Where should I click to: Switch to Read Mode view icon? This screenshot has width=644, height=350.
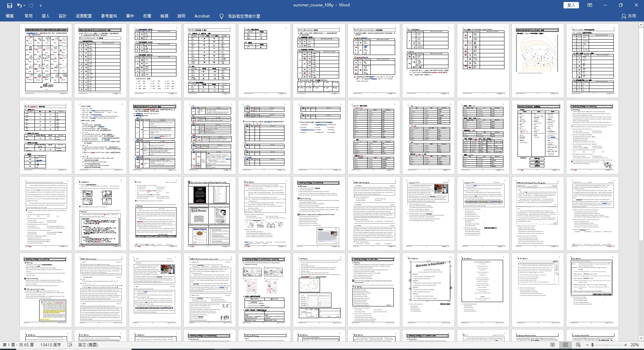tap(553, 345)
